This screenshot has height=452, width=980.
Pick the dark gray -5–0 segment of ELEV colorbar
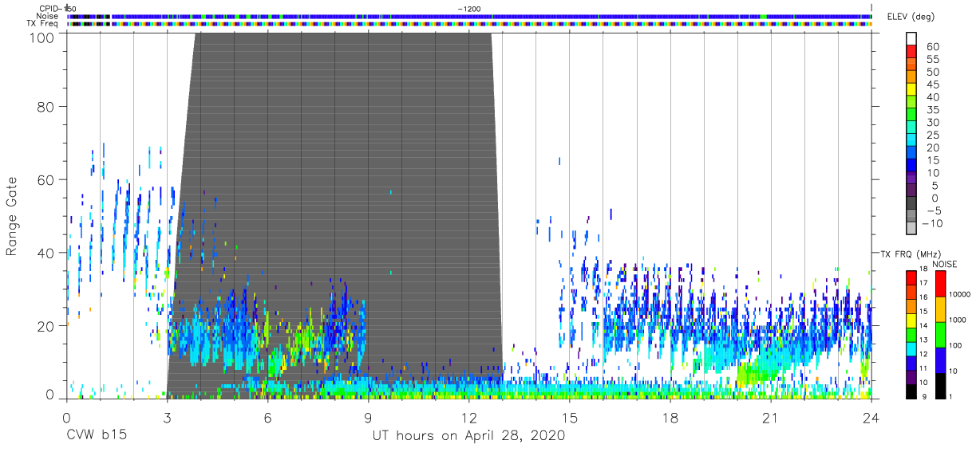click(x=912, y=204)
